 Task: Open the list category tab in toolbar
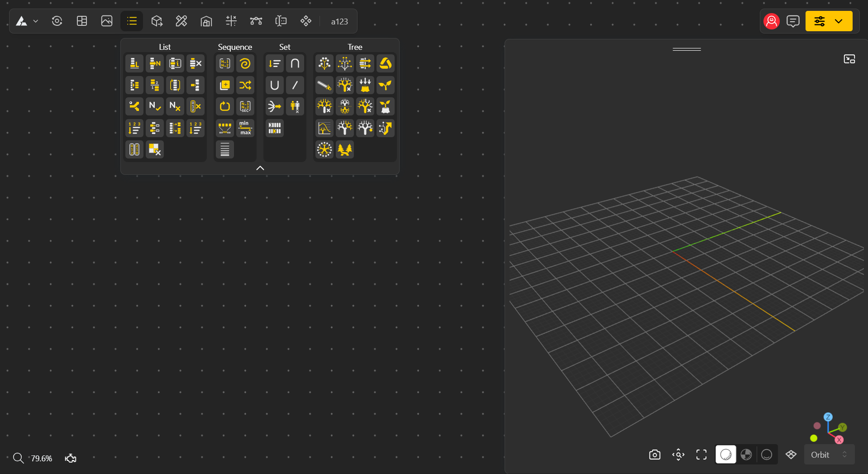click(132, 21)
